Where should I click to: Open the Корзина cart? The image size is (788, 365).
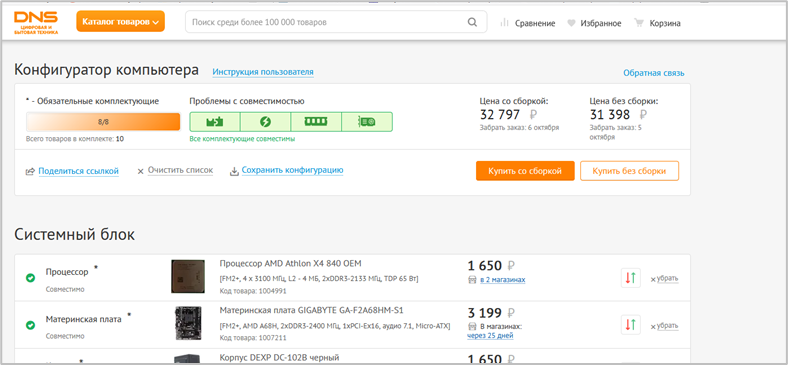tap(664, 23)
